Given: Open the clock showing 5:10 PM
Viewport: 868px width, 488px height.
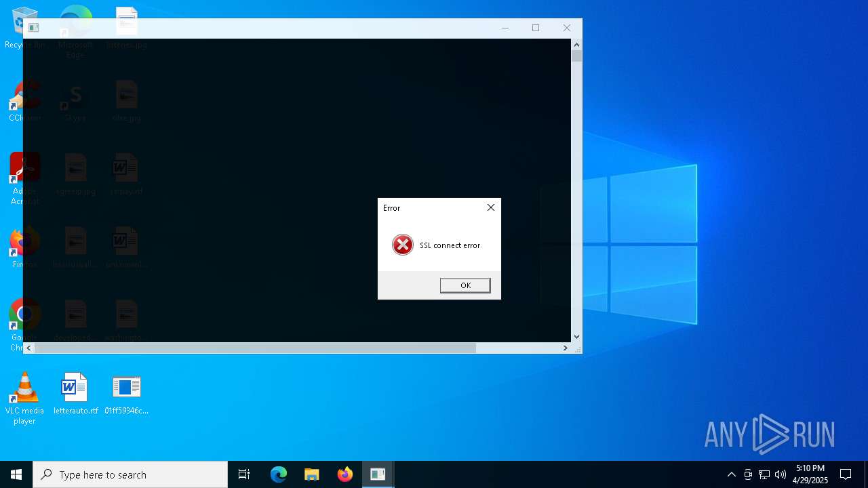Looking at the screenshot, I should tap(810, 474).
